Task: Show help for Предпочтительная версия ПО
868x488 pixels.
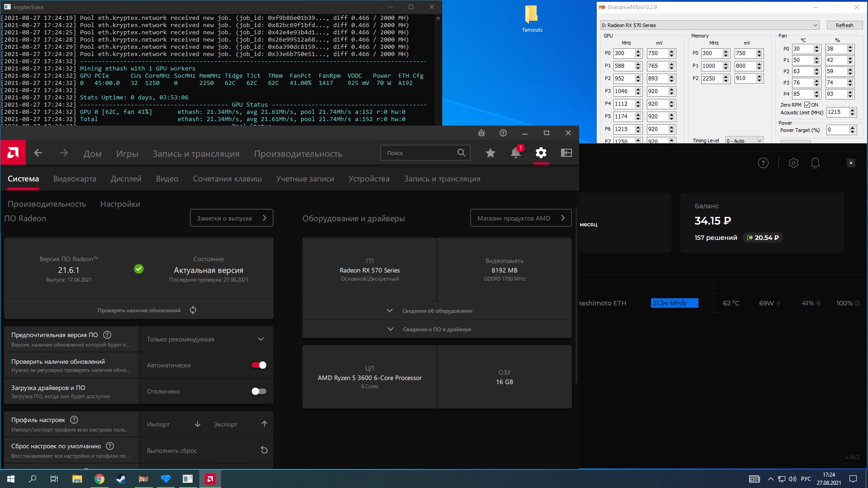Action: pos(107,335)
